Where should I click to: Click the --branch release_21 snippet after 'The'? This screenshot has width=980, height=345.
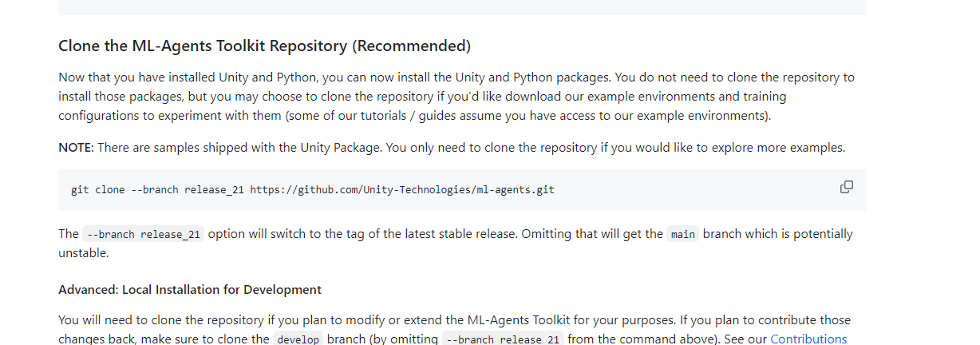pyautogui.click(x=144, y=234)
